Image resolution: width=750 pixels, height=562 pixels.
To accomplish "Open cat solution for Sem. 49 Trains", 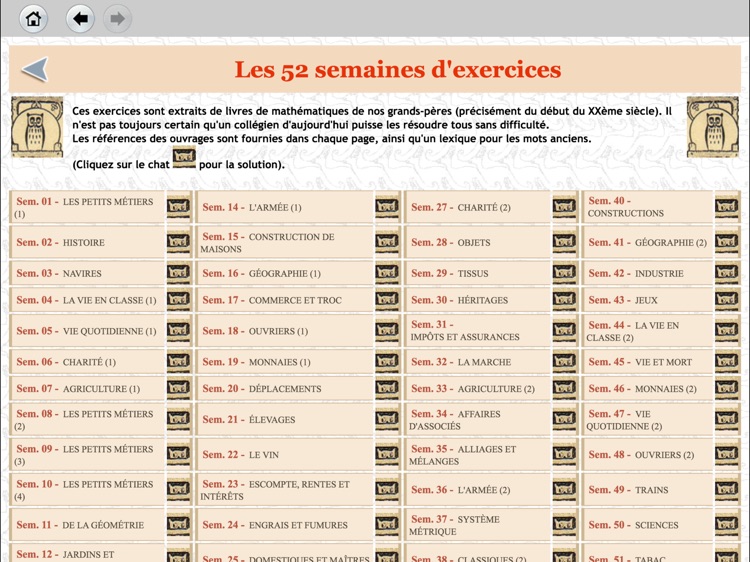I will pos(727,489).
